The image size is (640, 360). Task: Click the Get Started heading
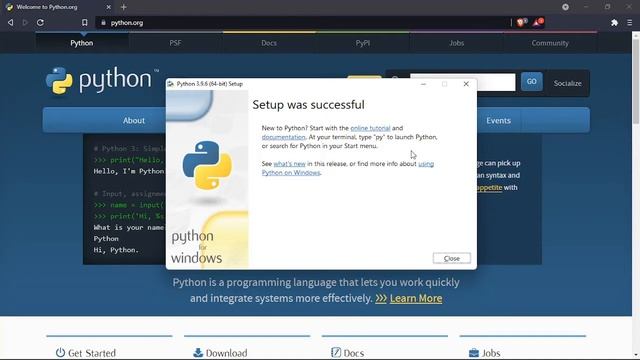[92, 353]
